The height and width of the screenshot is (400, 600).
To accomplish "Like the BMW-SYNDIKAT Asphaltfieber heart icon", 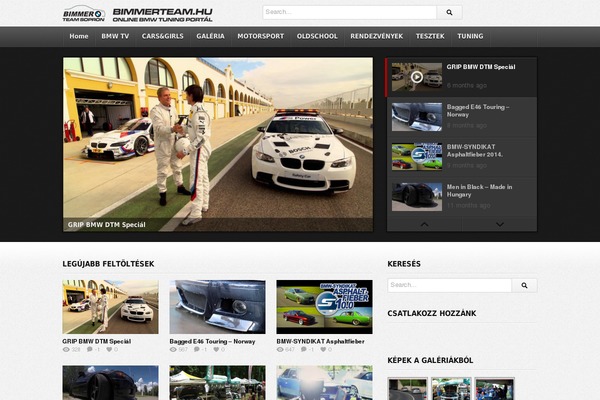I will (323, 349).
